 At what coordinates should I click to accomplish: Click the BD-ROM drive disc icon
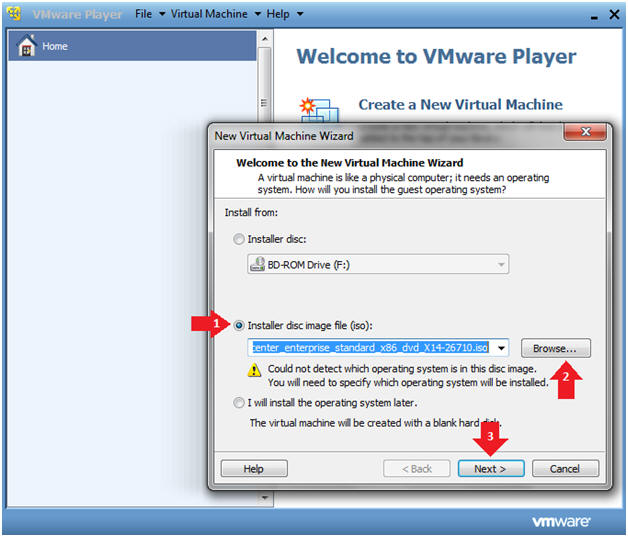(258, 264)
